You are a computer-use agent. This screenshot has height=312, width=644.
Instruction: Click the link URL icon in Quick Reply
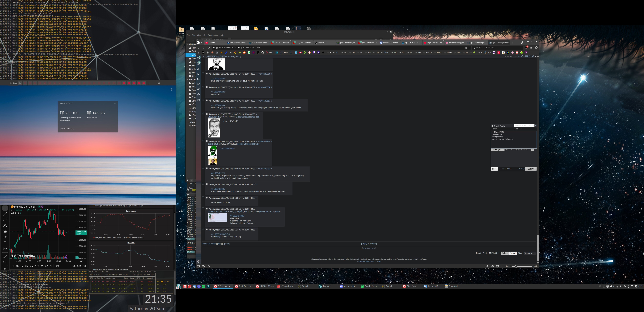click(x=522, y=169)
